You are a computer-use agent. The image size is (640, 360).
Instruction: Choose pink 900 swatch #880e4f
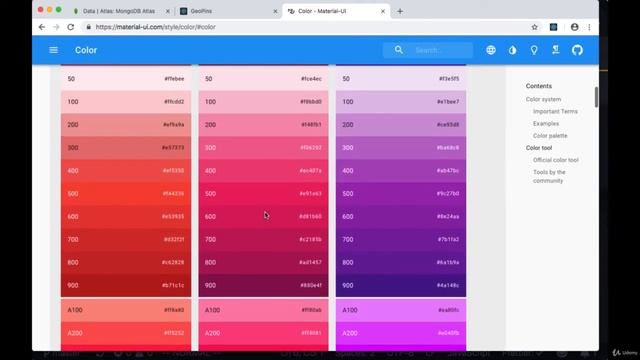click(263, 285)
